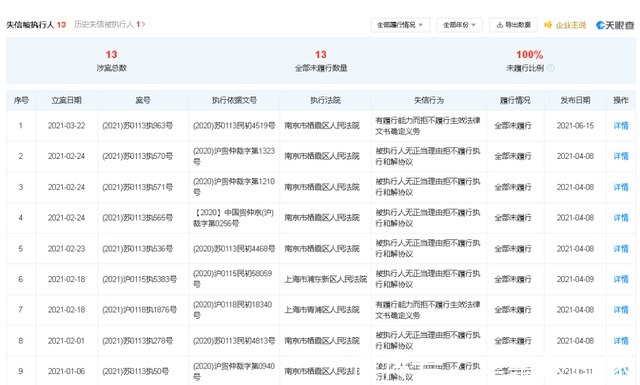
Task: Click 上海市浦东新区人民法院 court cell
Action: click(326, 279)
